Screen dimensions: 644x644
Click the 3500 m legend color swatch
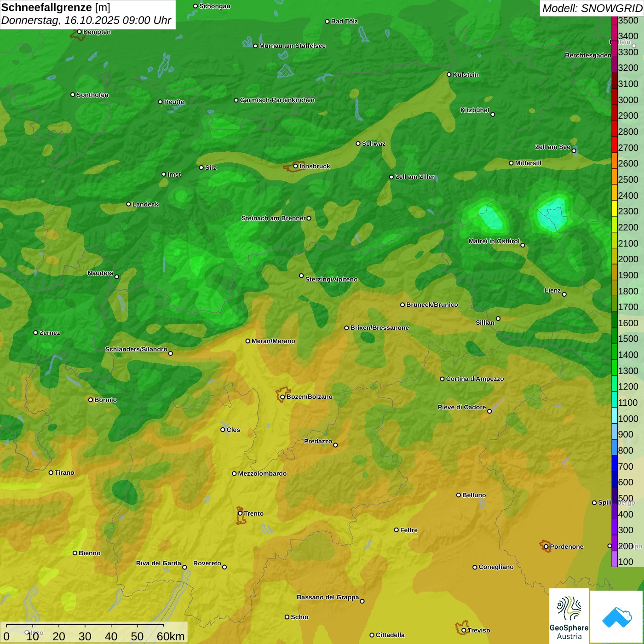[x=615, y=20]
